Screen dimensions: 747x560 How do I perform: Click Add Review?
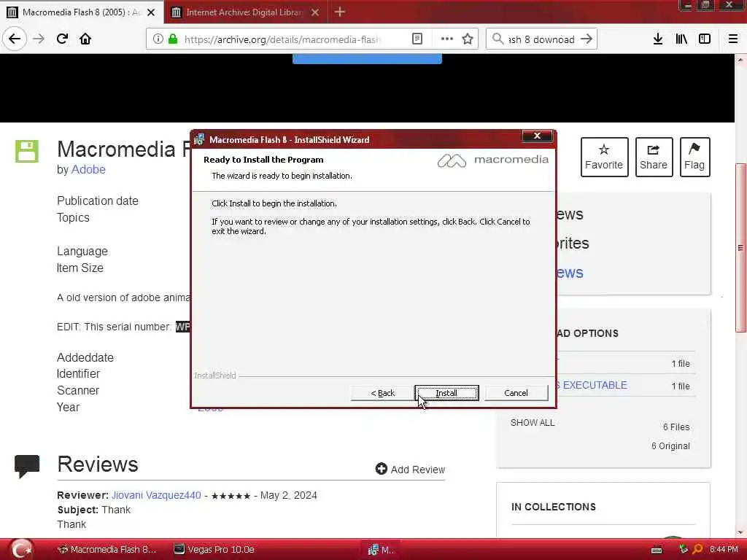(410, 470)
